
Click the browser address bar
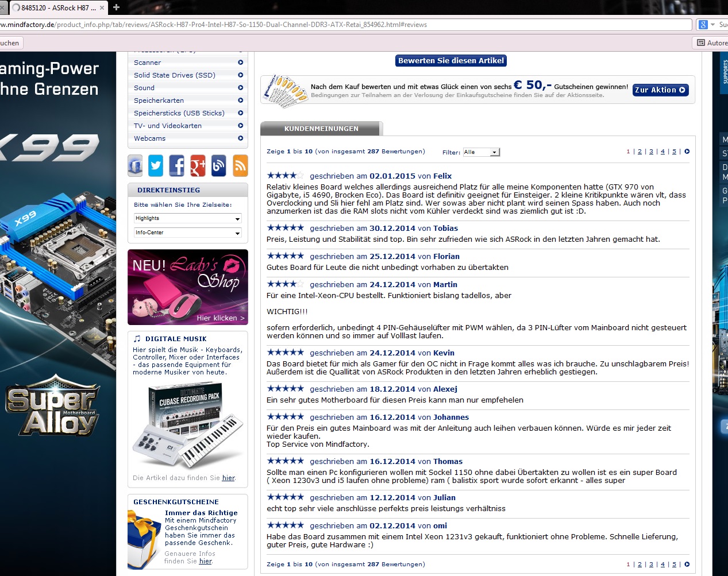(345, 25)
